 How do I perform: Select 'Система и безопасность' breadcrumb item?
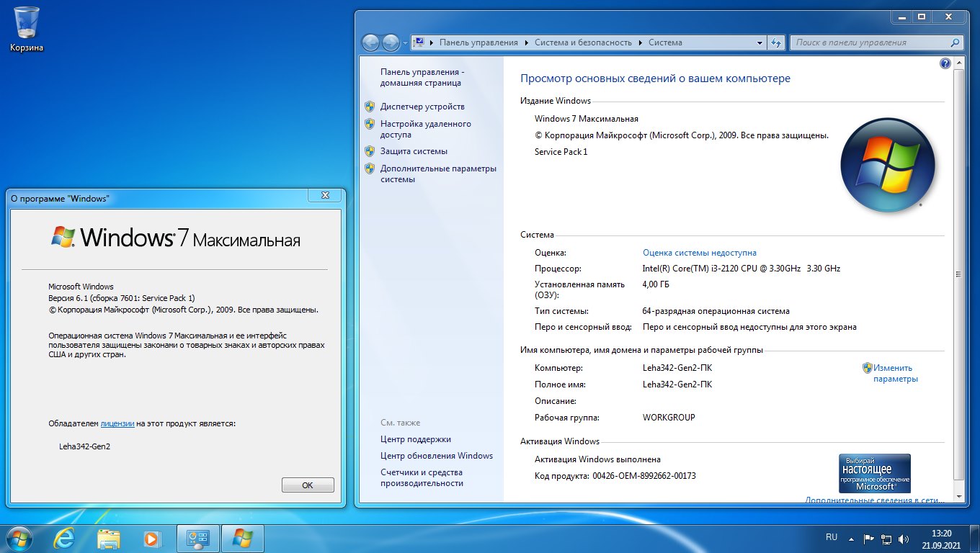click(x=583, y=42)
